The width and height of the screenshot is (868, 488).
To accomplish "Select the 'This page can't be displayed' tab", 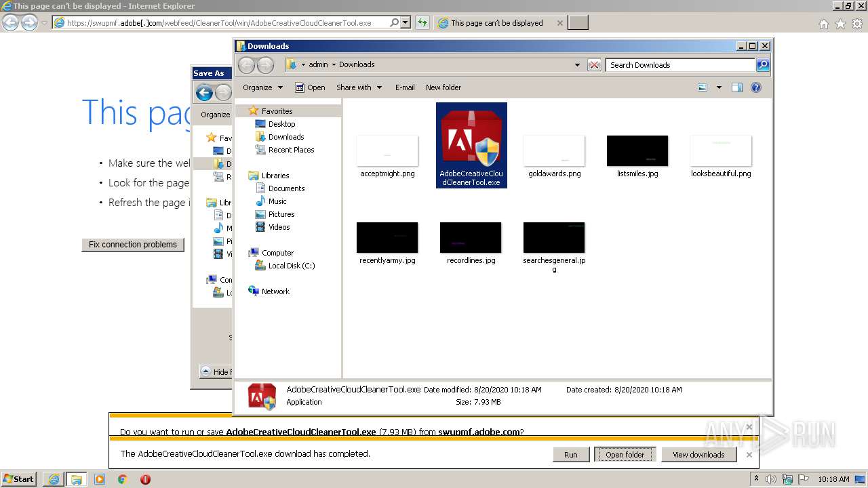I will pos(500,23).
